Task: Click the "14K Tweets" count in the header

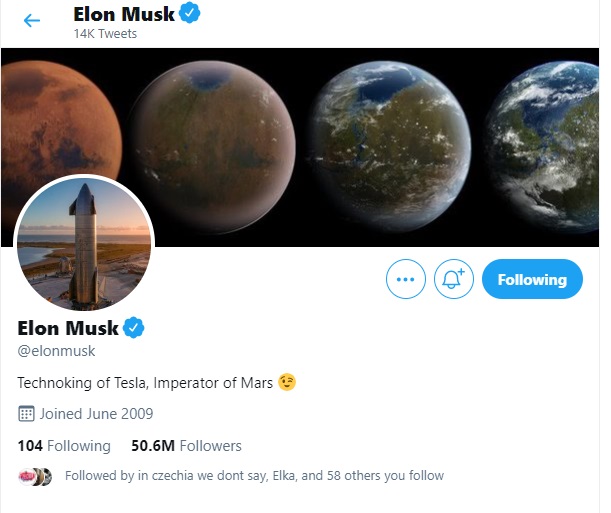Action: pos(105,34)
